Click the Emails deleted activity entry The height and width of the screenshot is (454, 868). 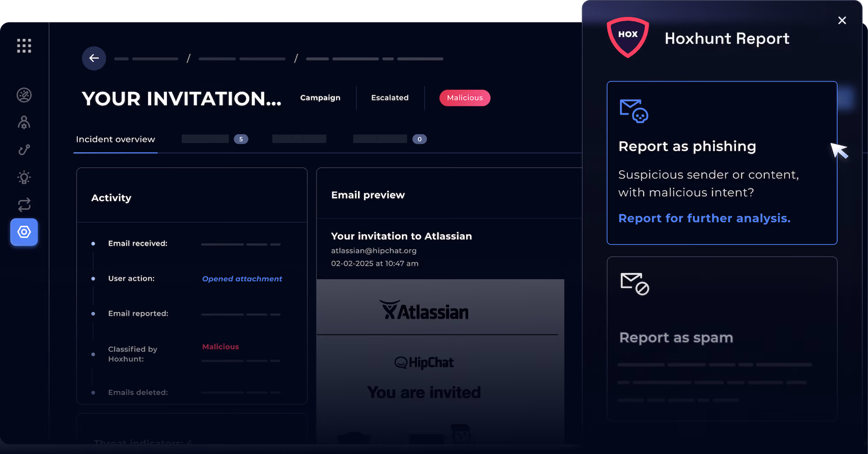point(138,392)
